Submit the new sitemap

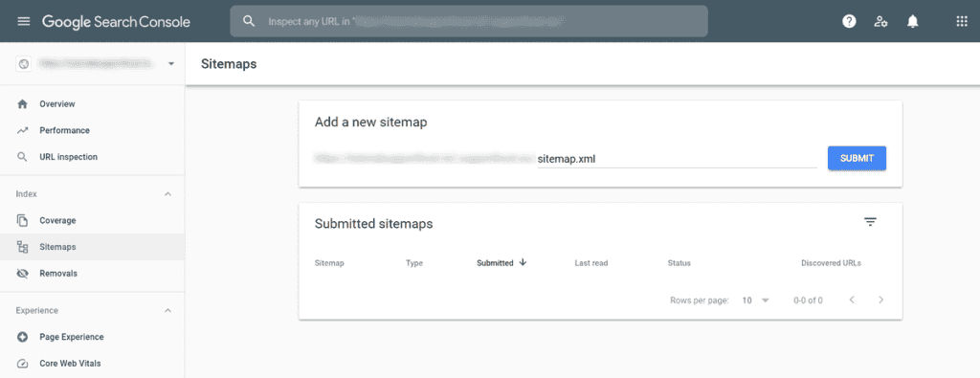tap(857, 158)
